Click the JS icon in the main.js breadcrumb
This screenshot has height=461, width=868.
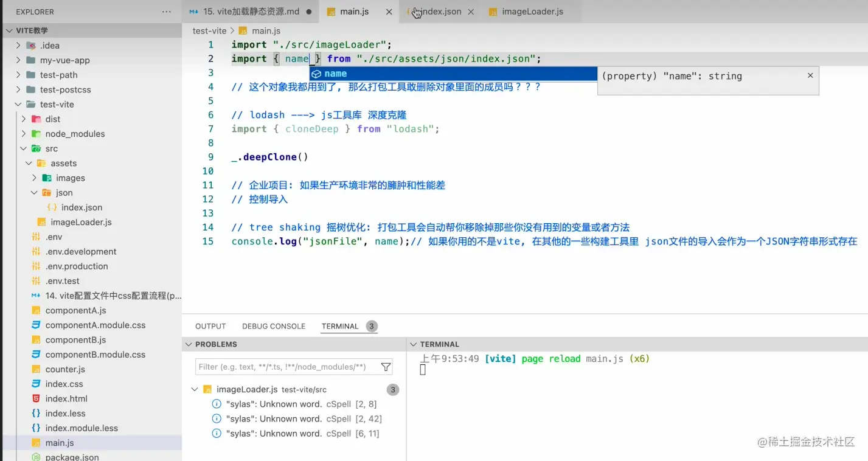click(x=243, y=31)
